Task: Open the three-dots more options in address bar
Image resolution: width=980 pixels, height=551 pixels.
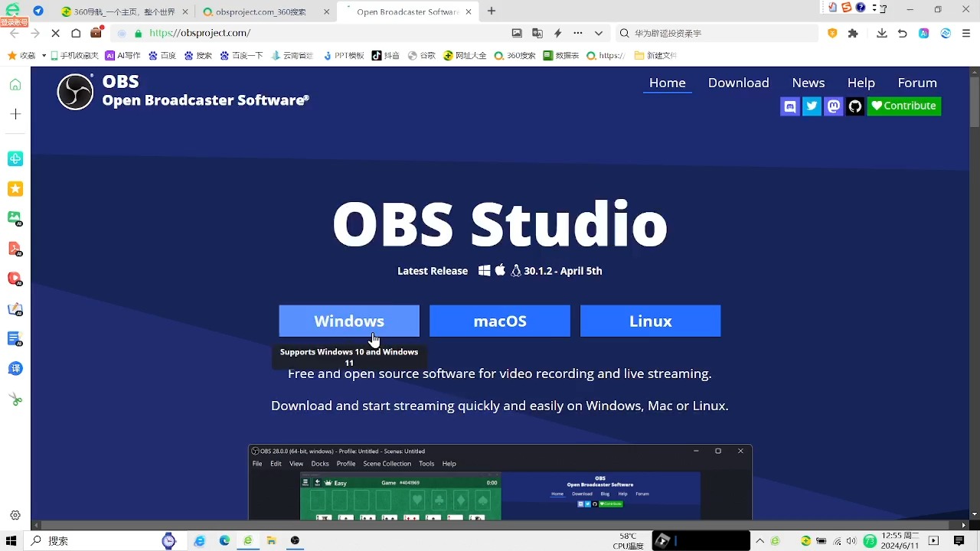Action: click(578, 33)
